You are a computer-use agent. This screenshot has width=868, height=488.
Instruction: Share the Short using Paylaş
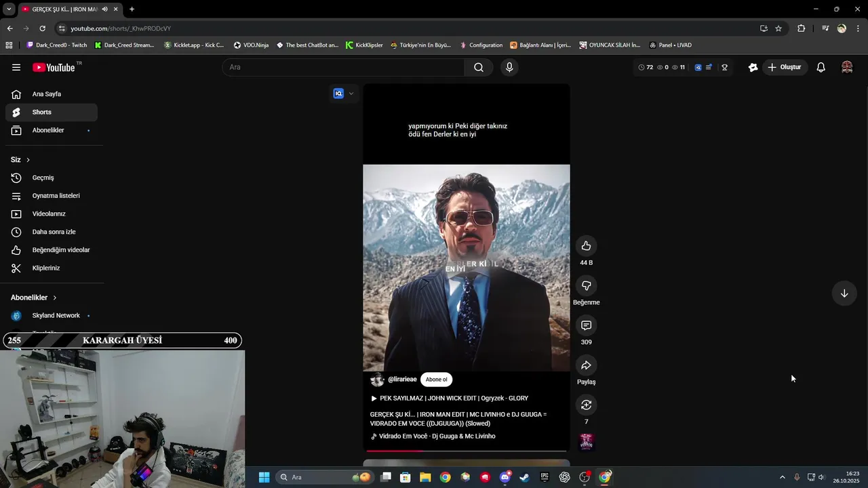[x=586, y=365]
